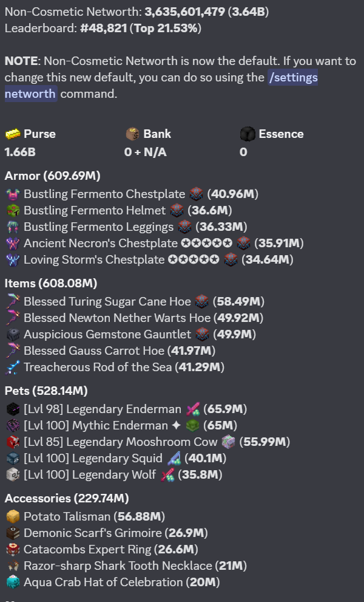Click the Legendary Squid pet icon
The height and width of the screenshot is (602, 364).
[x=13, y=459]
